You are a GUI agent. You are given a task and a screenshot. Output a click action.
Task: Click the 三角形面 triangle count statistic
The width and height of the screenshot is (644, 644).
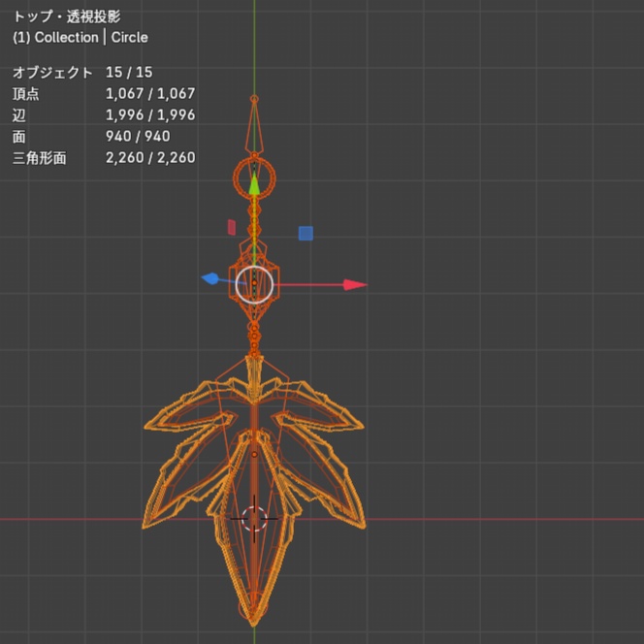click(x=104, y=158)
